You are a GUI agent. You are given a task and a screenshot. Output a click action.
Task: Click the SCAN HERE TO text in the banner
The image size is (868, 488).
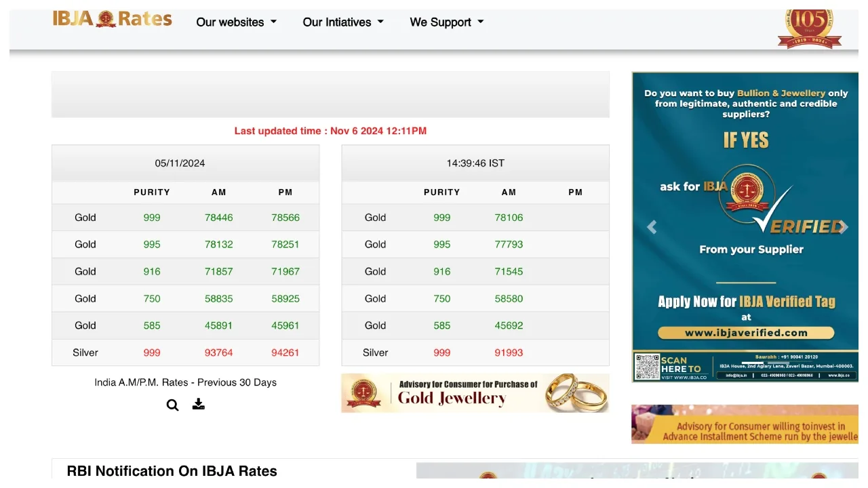(x=681, y=365)
